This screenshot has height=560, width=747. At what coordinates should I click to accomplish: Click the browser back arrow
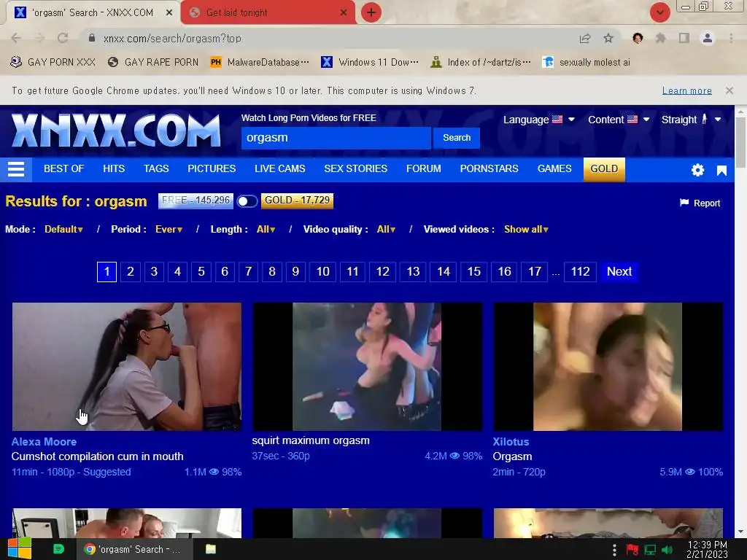click(16, 38)
